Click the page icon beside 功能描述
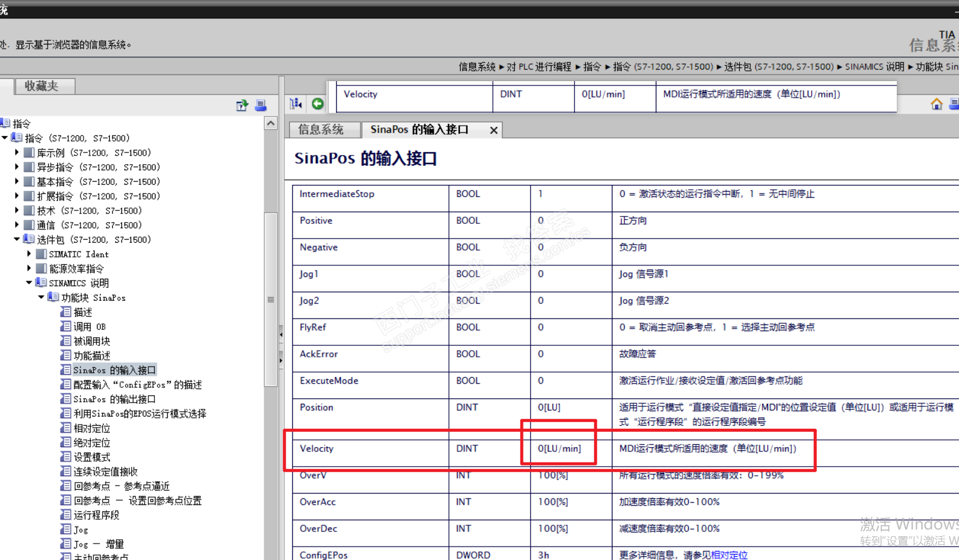The width and height of the screenshot is (959, 560). pos(66,355)
